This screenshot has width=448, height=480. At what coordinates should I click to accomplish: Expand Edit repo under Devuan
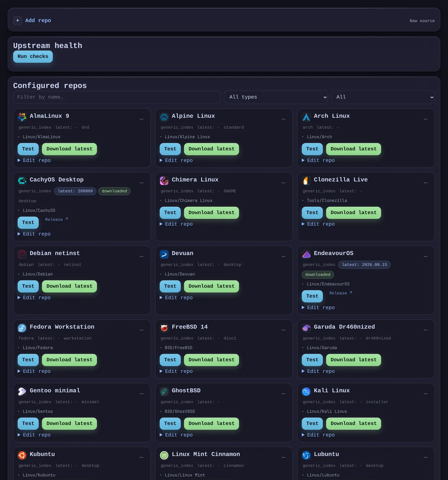[x=176, y=298]
